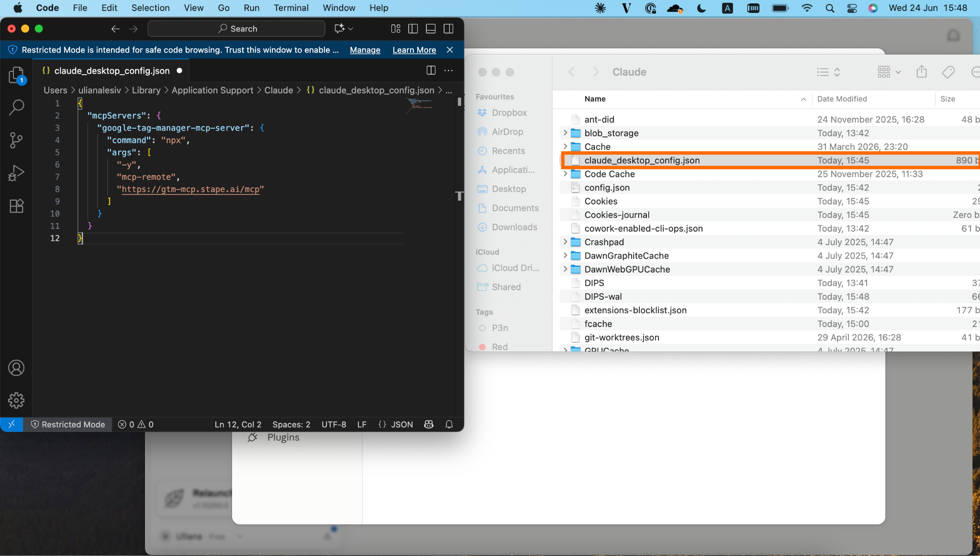
Task: Open the Copilot chat menu in title bar
Action: [x=344, y=29]
